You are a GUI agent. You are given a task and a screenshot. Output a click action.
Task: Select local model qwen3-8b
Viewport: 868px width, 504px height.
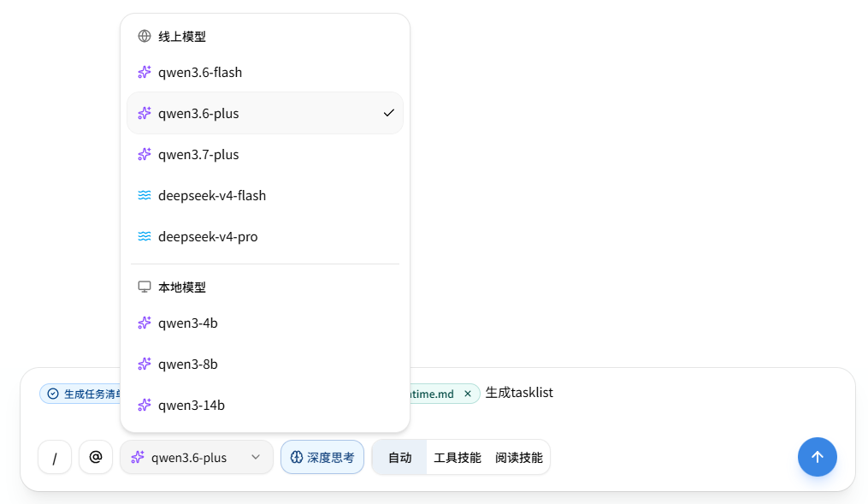[x=264, y=364]
